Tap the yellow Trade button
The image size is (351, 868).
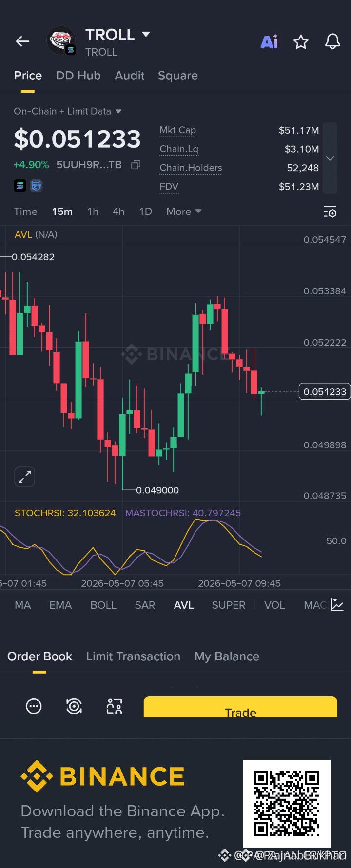[x=240, y=707]
